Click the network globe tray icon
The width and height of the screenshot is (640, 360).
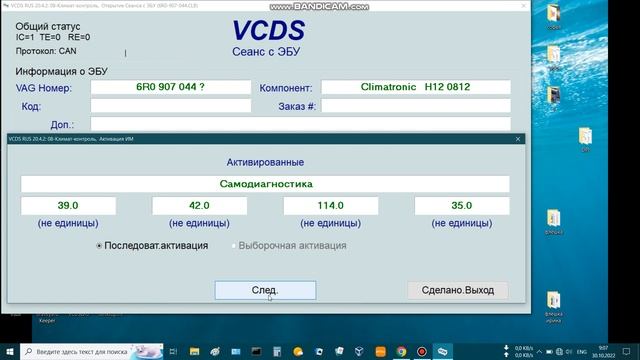pos(559,351)
